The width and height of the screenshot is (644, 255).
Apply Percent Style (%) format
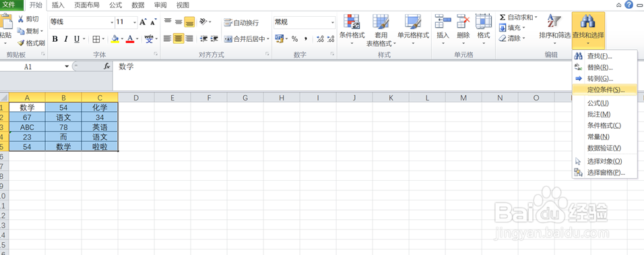[x=294, y=38]
